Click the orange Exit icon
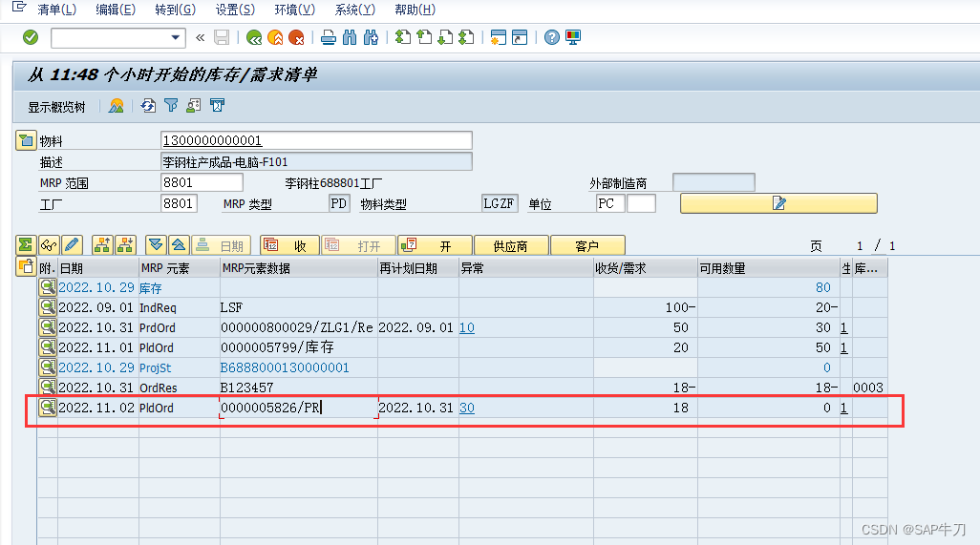 click(275, 37)
